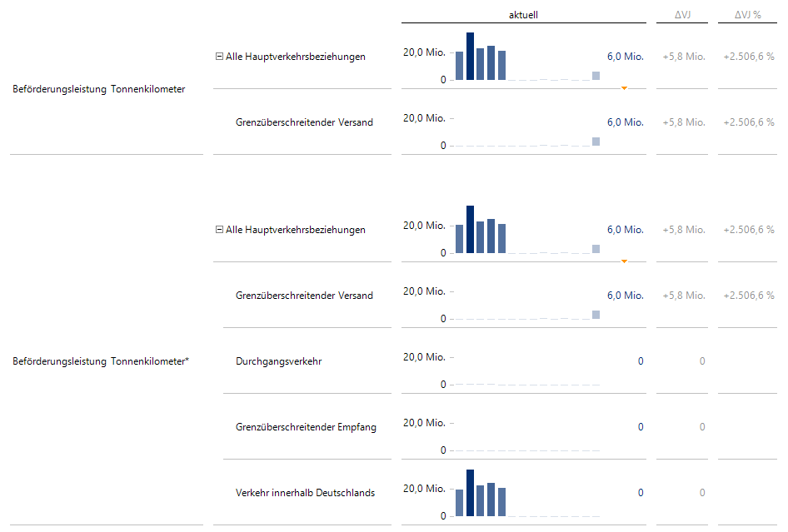Viewport: 788px width, 532px height.
Task: Select the Beförderungsleistung Tonnenkilometer* row label with asterisk
Action: [102, 361]
